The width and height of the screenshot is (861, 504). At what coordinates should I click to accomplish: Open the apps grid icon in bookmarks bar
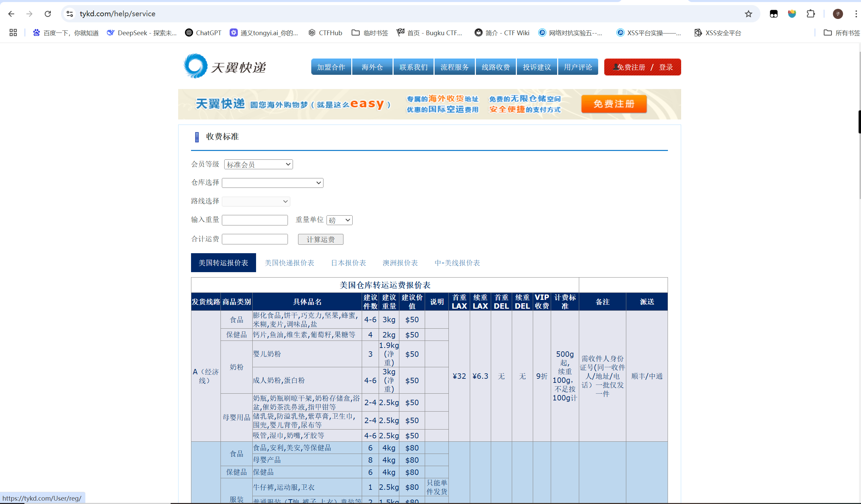tap(13, 33)
